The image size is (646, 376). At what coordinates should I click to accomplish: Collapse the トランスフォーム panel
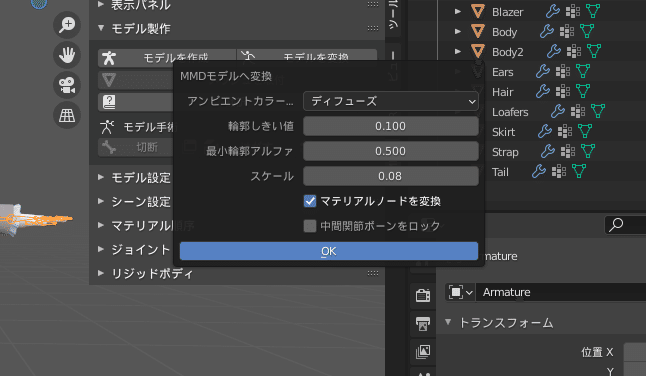(x=448, y=322)
